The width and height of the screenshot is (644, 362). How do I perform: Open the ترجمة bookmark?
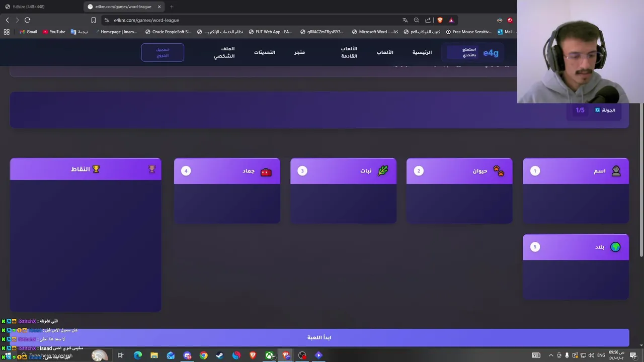(79, 32)
